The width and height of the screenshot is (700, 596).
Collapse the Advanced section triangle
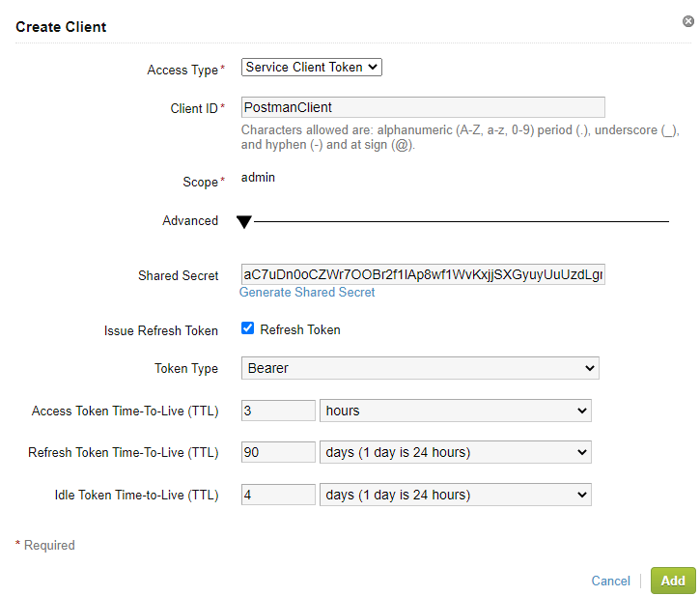coord(244,222)
